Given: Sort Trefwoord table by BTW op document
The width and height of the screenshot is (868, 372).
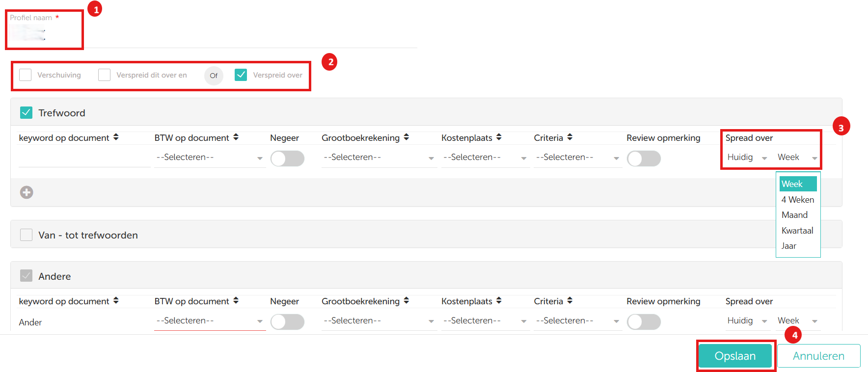Looking at the screenshot, I should (x=236, y=137).
